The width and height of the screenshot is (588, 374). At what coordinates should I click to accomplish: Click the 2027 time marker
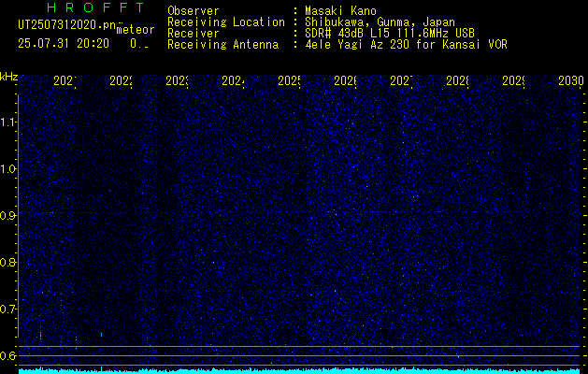[x=401, y=80]
